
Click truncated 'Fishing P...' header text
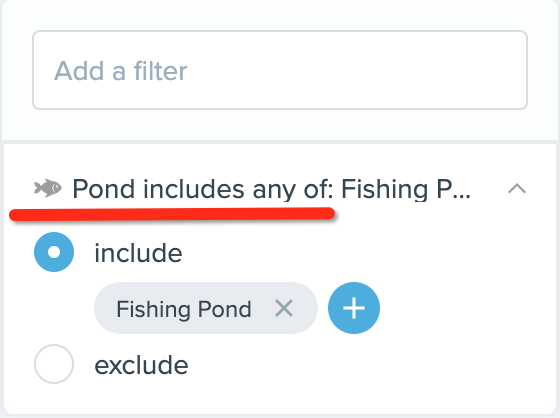point(406,189)
